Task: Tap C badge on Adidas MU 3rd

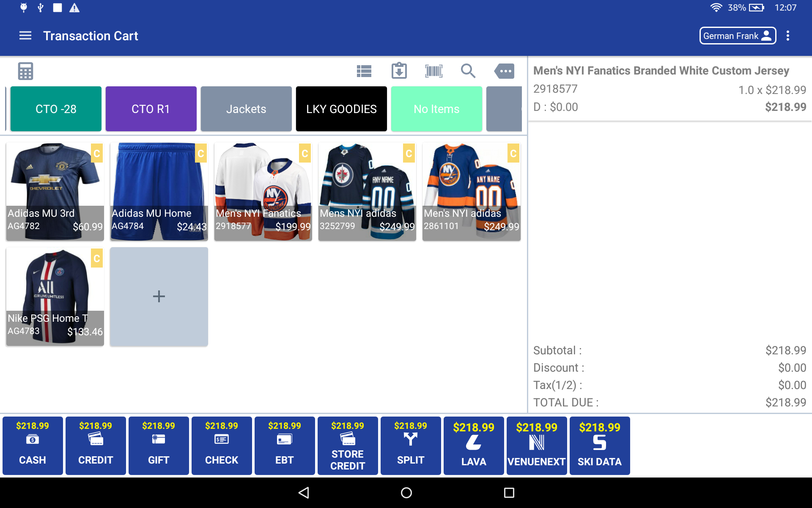Action: tap(97, 153)
